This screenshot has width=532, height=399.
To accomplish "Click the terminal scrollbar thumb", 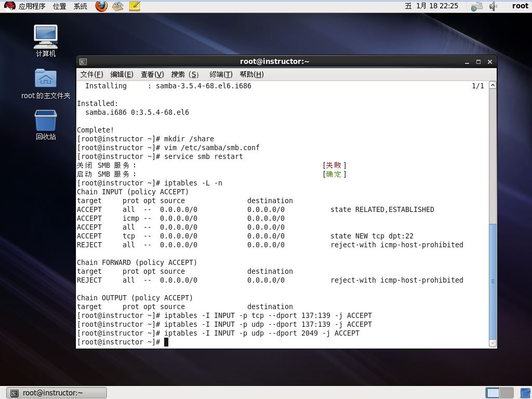I will tap(493, 281).
